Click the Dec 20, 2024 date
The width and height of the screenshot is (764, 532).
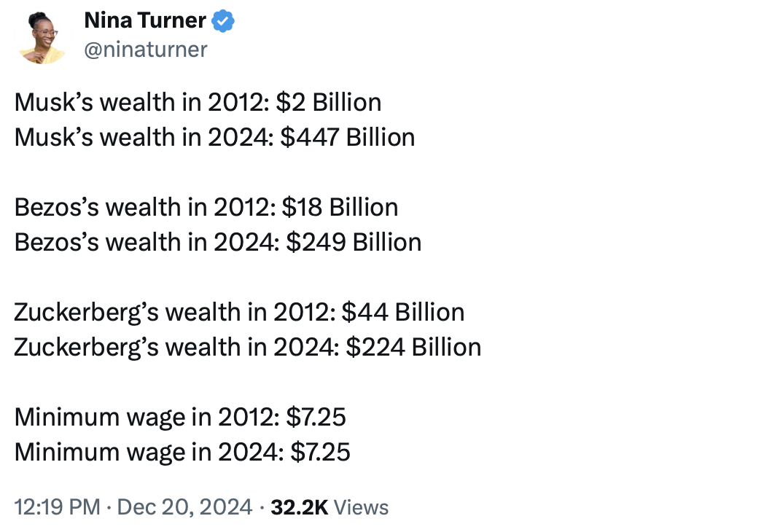click(x=184, y=507)
